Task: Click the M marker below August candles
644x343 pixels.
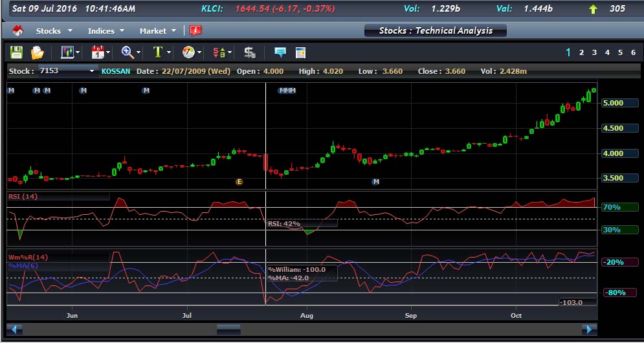Action: click(x=375, y=182)
